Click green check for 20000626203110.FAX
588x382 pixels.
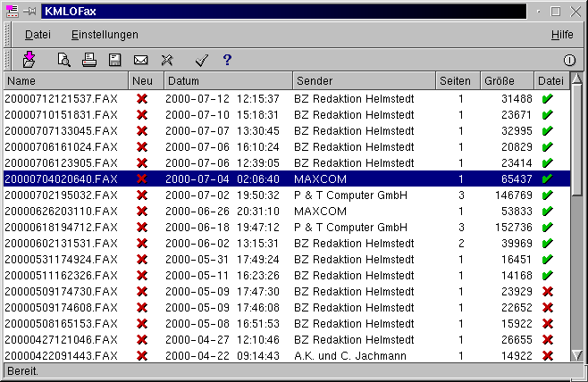pyautogui.click(x=548, y=212)
